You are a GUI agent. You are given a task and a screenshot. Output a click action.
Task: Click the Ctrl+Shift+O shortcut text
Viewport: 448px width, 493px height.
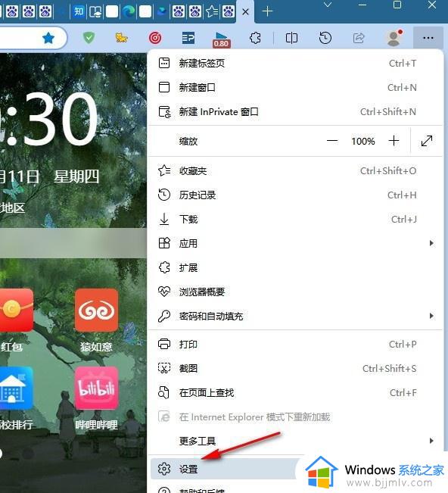tap(388, 170)
